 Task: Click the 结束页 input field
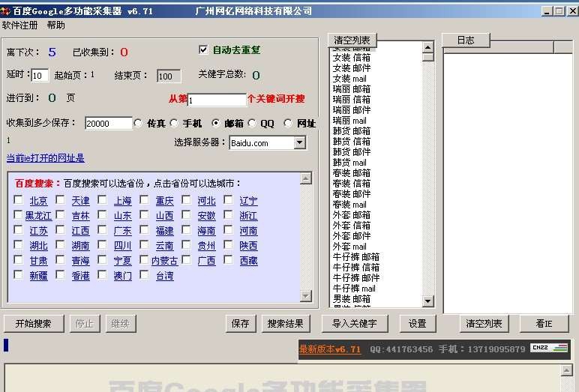pyautogui.click(x=169, y=76)
